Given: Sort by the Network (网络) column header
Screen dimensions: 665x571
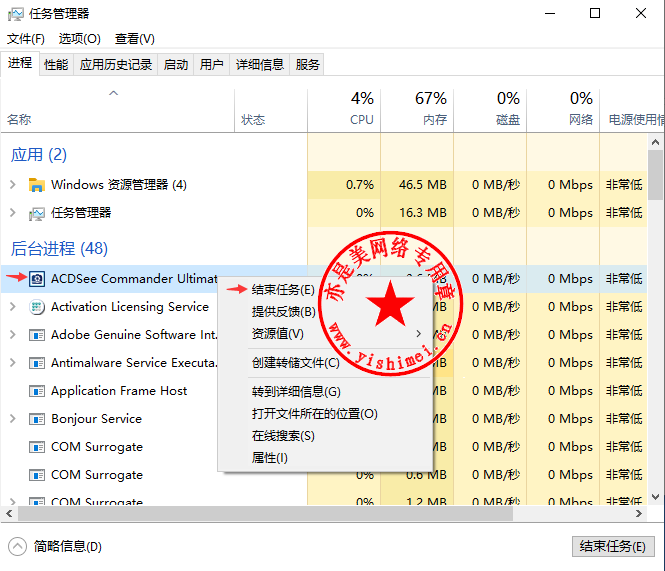Looking at the screenshot, I should point(563,110).
